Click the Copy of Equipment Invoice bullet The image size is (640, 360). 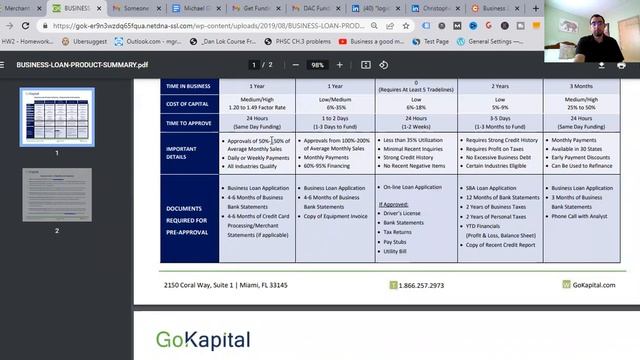pos(335,216)
